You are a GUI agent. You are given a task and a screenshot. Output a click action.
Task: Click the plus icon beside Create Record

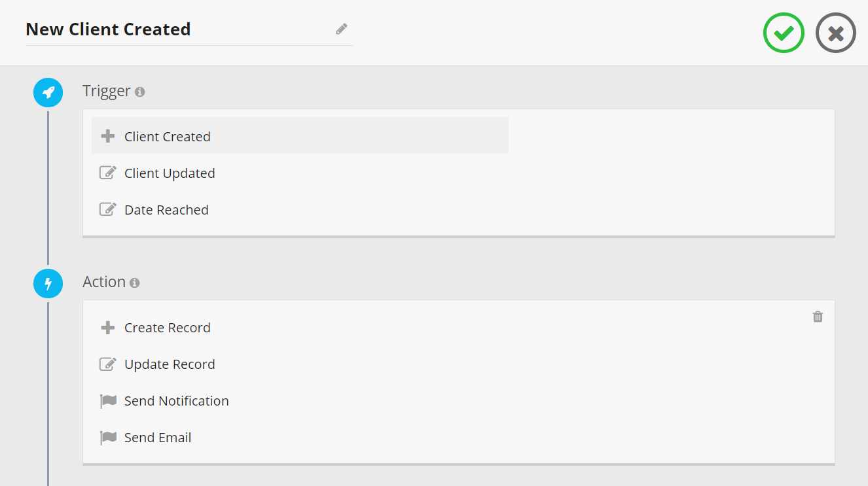[x=108, y=327]
